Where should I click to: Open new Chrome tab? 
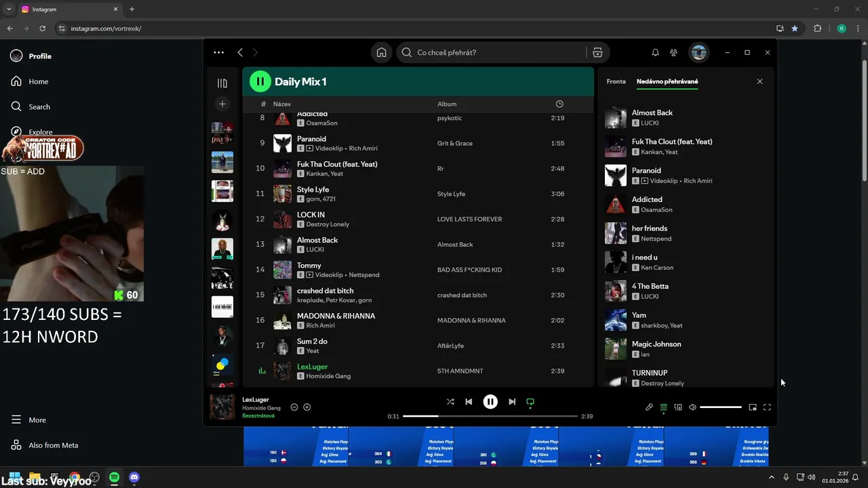(x=132, y=9)
